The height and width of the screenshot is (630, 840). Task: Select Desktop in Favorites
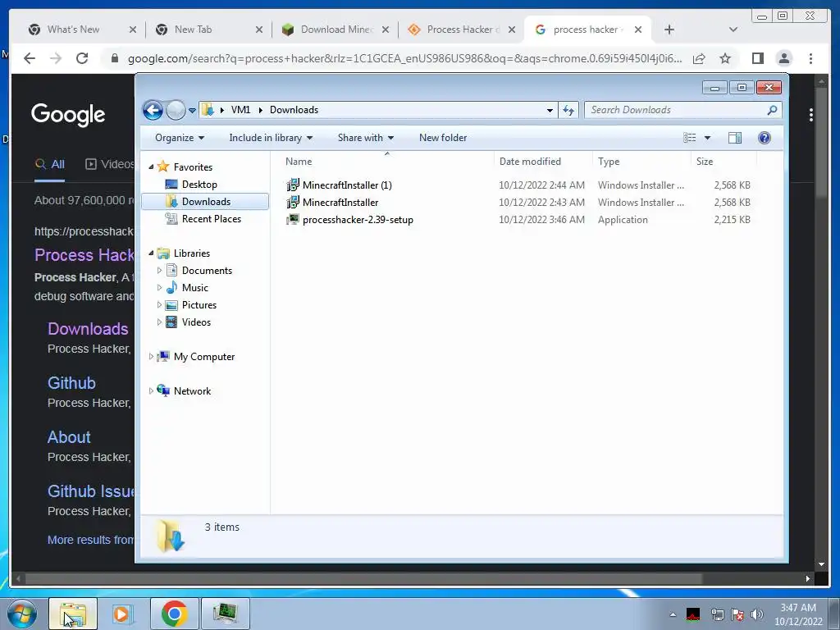coord(199,185)
